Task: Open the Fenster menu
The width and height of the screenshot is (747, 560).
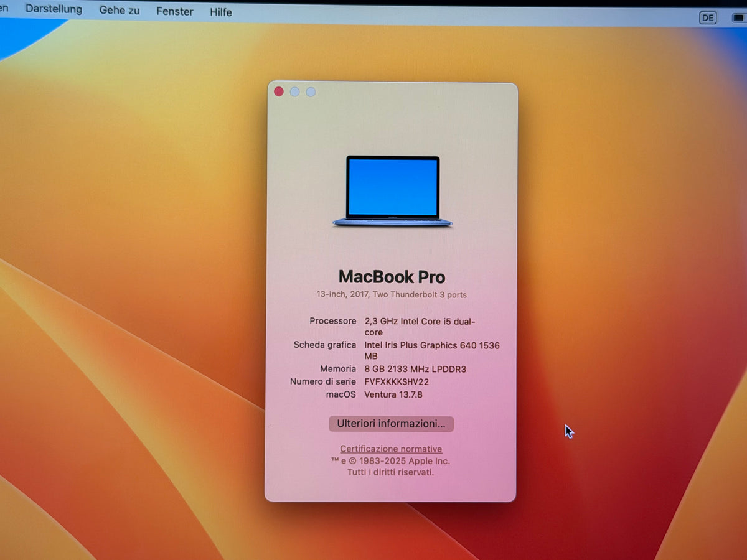Action: [x=174, y=11]
